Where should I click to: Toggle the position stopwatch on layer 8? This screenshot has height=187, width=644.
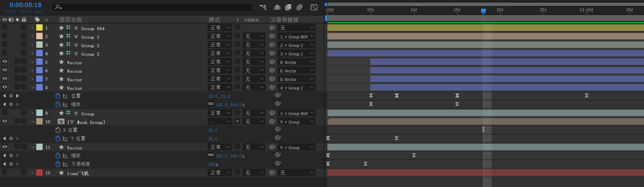(58, 96)
